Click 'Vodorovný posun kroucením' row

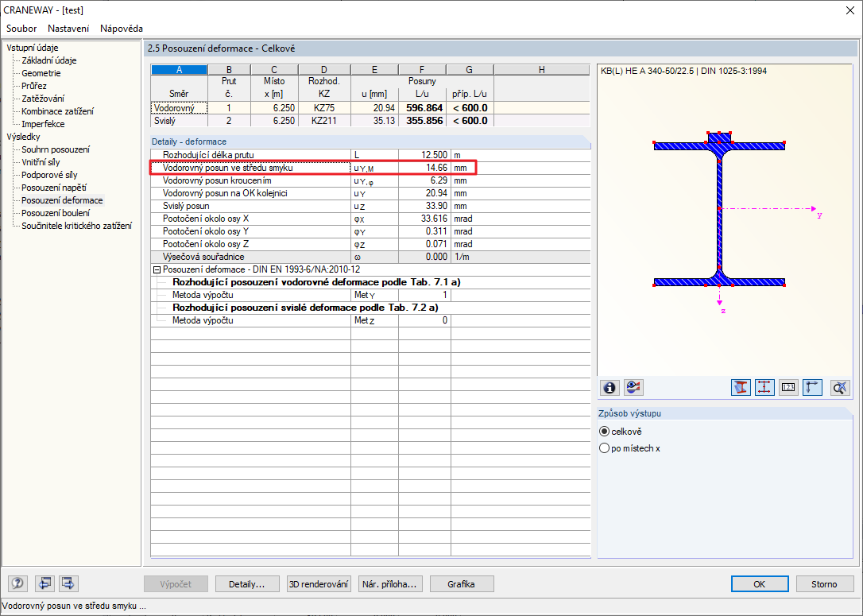coord(370,180)
